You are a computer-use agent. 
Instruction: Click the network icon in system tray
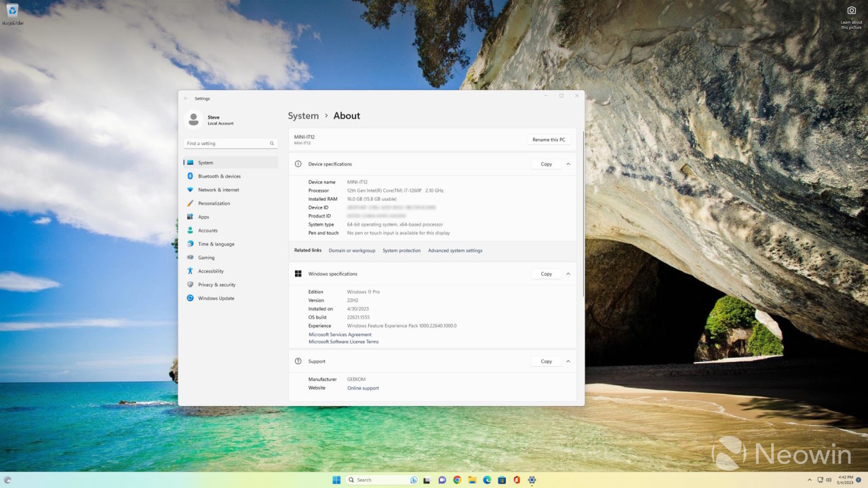(821, 480)
